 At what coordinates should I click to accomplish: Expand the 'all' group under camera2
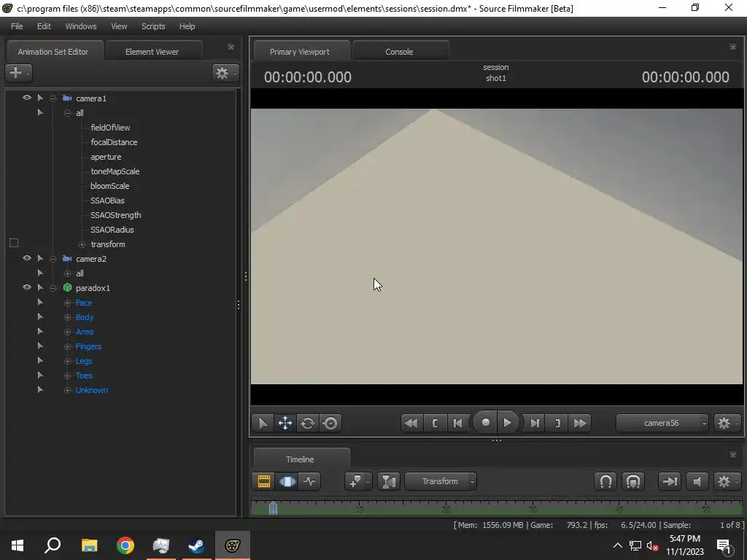tap(68, 274)
